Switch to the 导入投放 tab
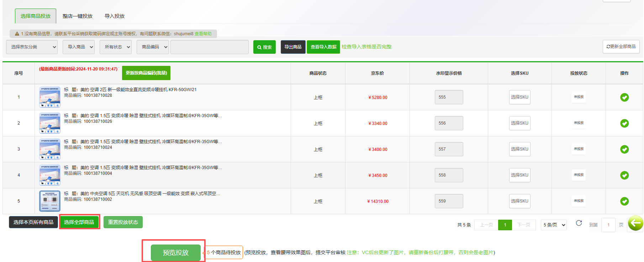This screenshot has width=644, height=262. 114,16
